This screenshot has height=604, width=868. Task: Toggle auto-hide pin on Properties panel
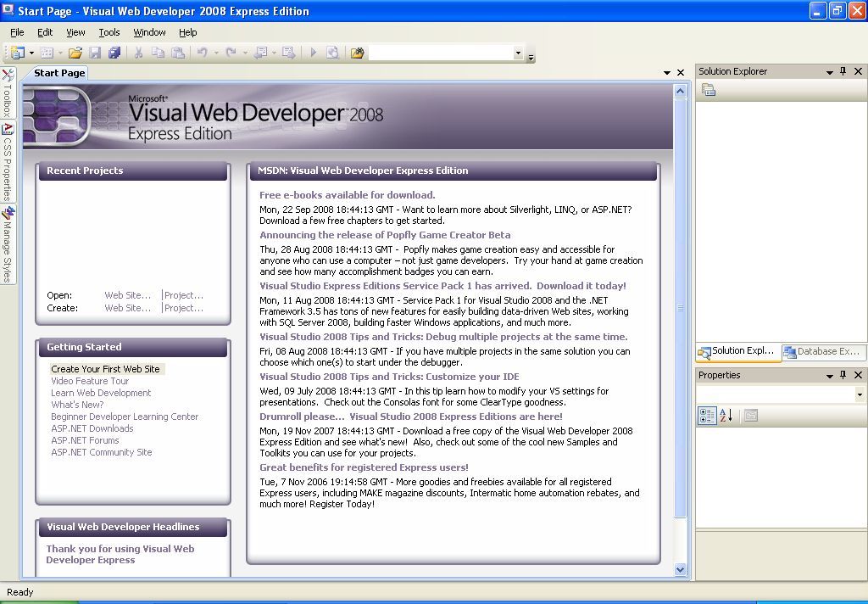[x=843, y=375]
